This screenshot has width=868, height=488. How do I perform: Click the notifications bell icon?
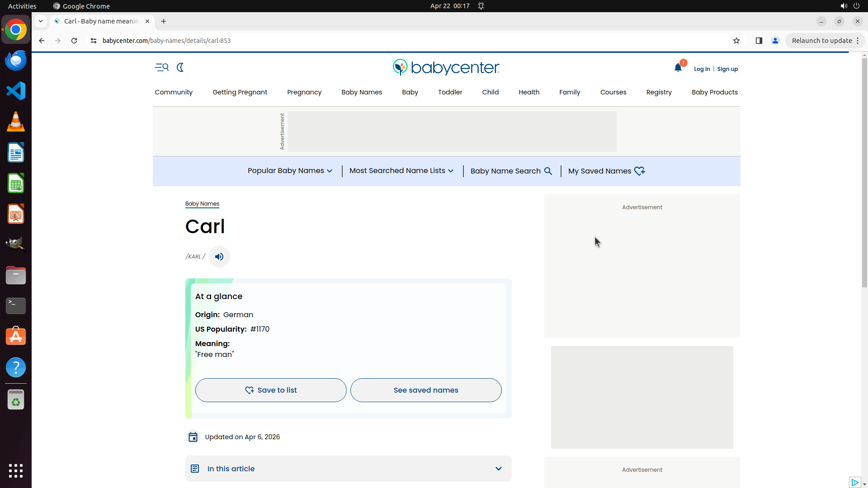[x=678, y=68]
